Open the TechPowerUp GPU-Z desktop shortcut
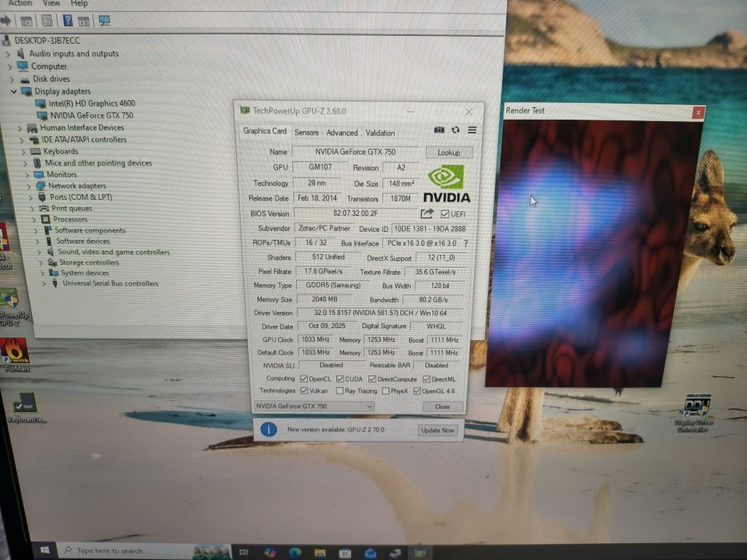Screen dimensions: 747x560 (x=12, y=306)
